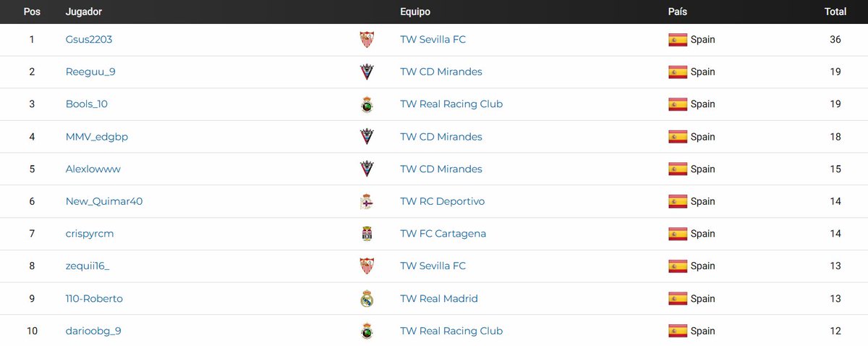The width and height of the screenshot is (868, 346).
Task: Click the Racing Club crest in Bools_10 row
Action: tap(367, 104)
